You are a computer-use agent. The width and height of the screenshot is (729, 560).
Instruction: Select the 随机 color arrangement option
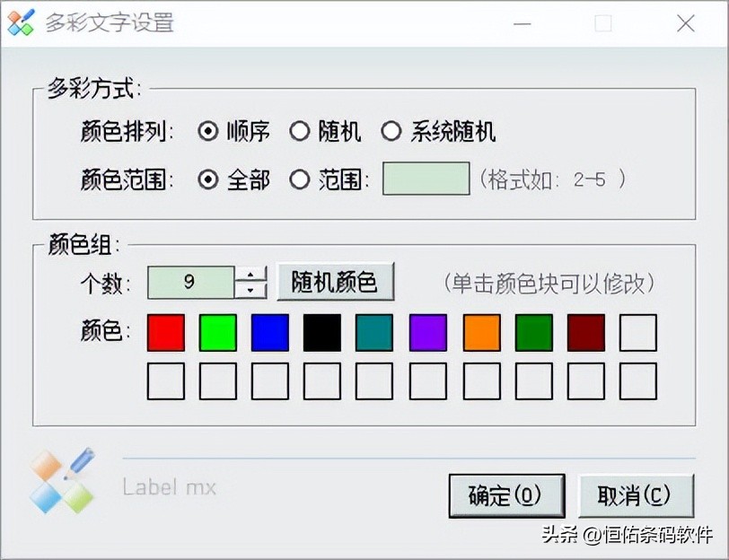click(x=300, y=131)
